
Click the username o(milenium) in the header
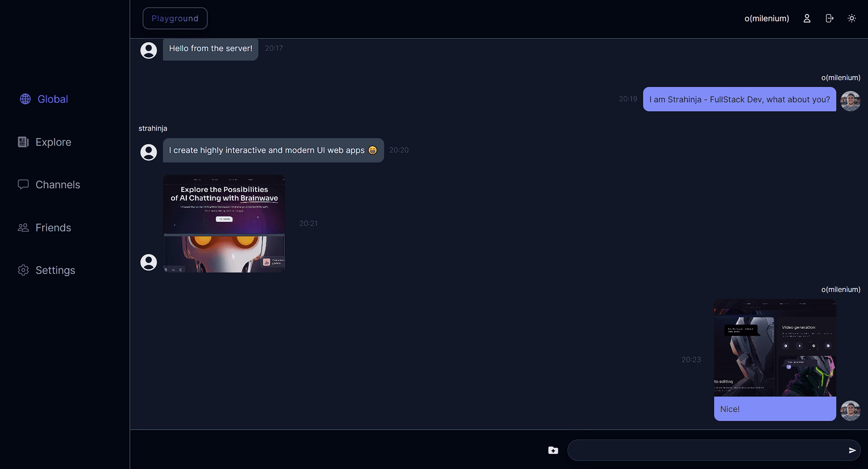pyautogui.click(x=766, y=18)
